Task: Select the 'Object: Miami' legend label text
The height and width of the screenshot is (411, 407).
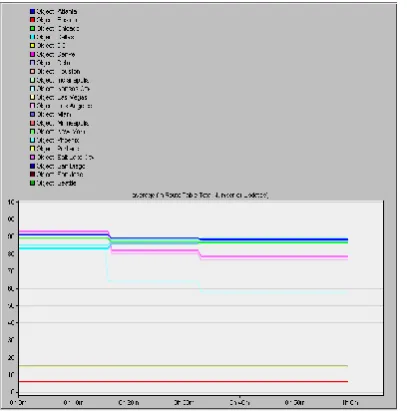Action: [x=54, y=114]
